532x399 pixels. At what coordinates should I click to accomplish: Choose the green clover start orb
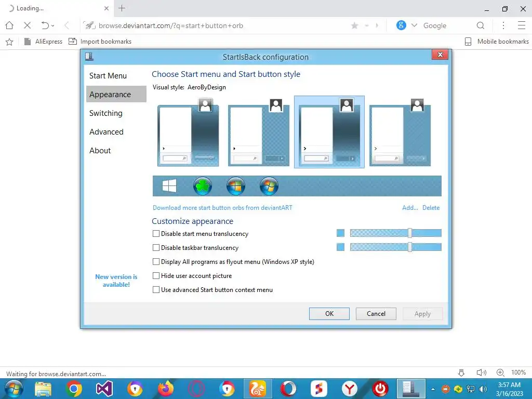tap(203, 186)
